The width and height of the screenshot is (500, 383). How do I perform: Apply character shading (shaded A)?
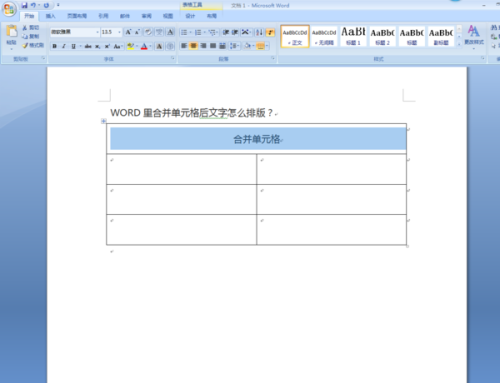[159, 46]
